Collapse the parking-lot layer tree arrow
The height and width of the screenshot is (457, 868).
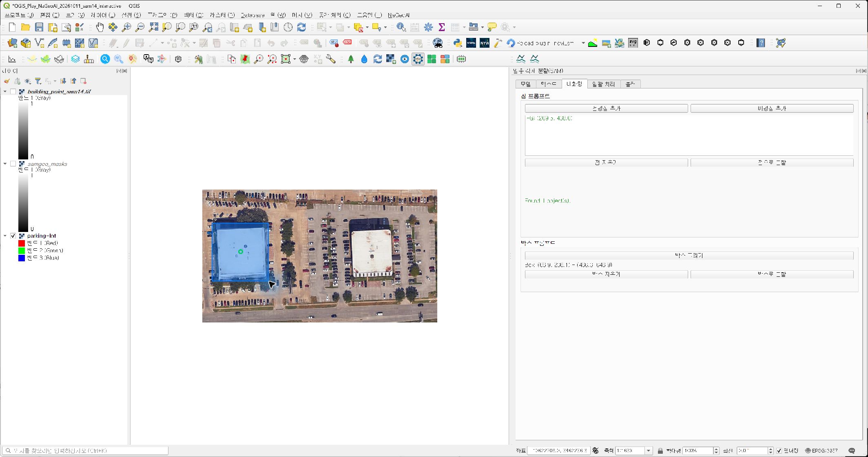click(x=5, y=236)
